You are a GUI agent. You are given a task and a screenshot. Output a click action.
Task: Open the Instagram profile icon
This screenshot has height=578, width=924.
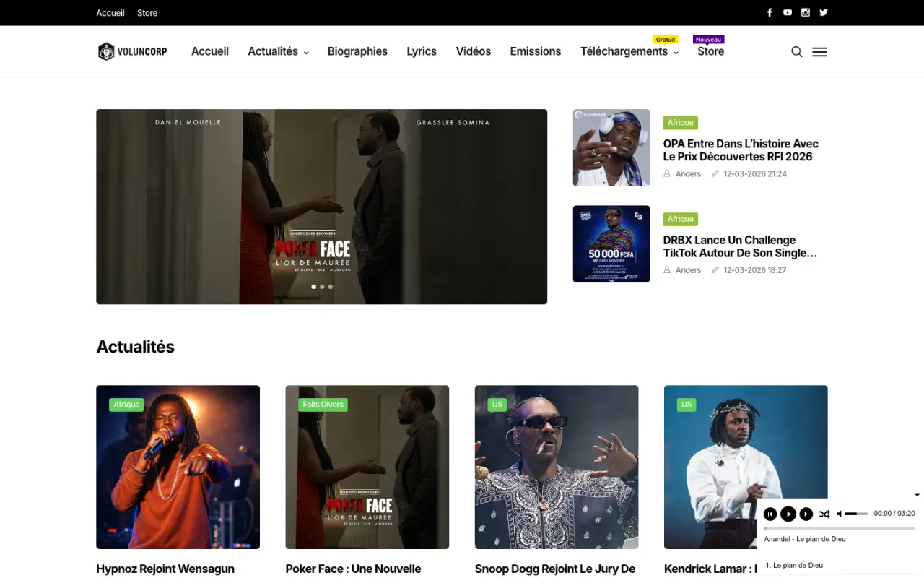[x=806, y=12]
